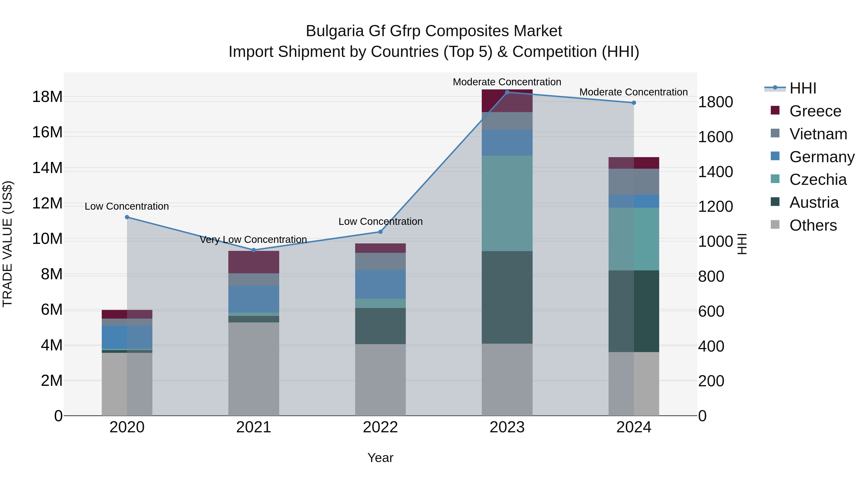This screenshot has width=868, height=488.
Task: Select the 2024 Czechia bar segment
Action: click(634, 239)
